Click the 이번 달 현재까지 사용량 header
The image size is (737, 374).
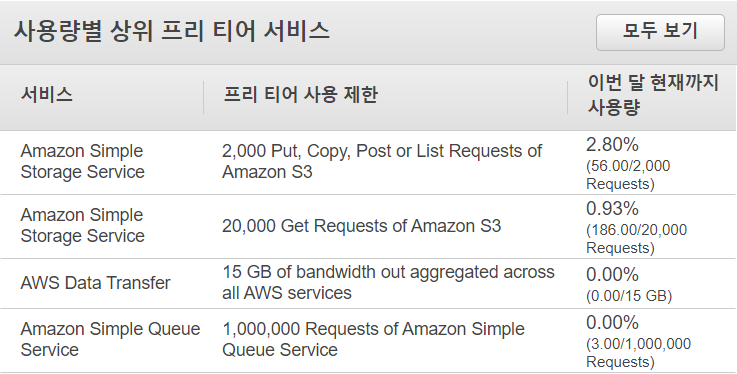[x=653, y=95]
